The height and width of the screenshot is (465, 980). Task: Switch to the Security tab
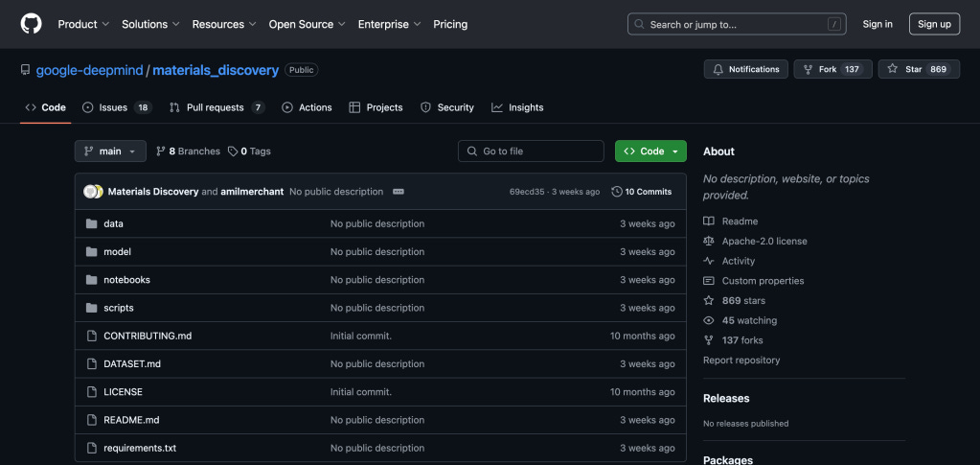[x=447, y=107]
